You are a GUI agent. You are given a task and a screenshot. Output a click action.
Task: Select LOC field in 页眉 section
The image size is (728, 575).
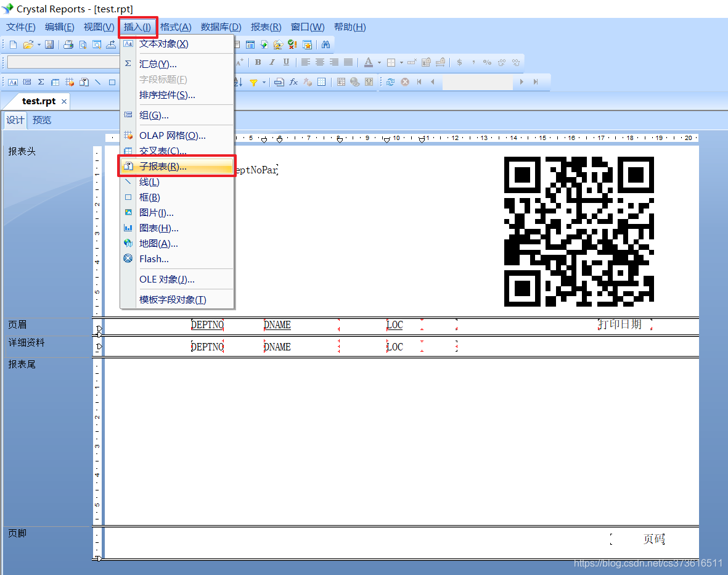pos(404,325)
